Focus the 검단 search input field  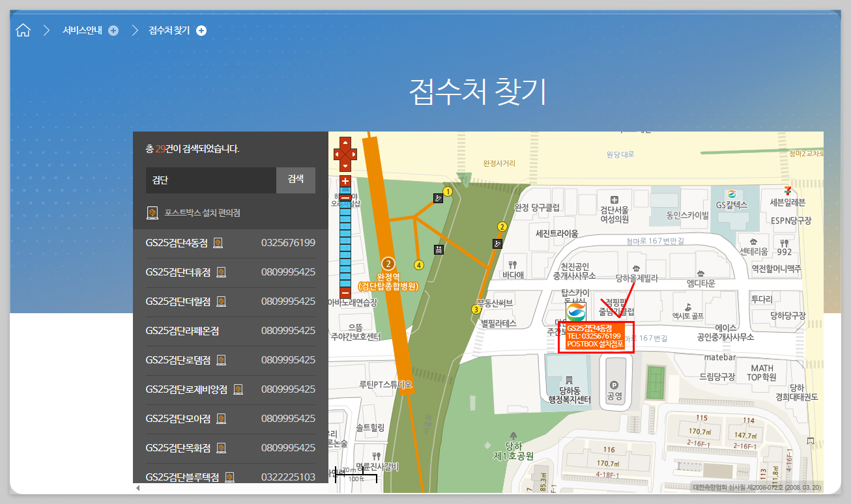coord(211,180)
